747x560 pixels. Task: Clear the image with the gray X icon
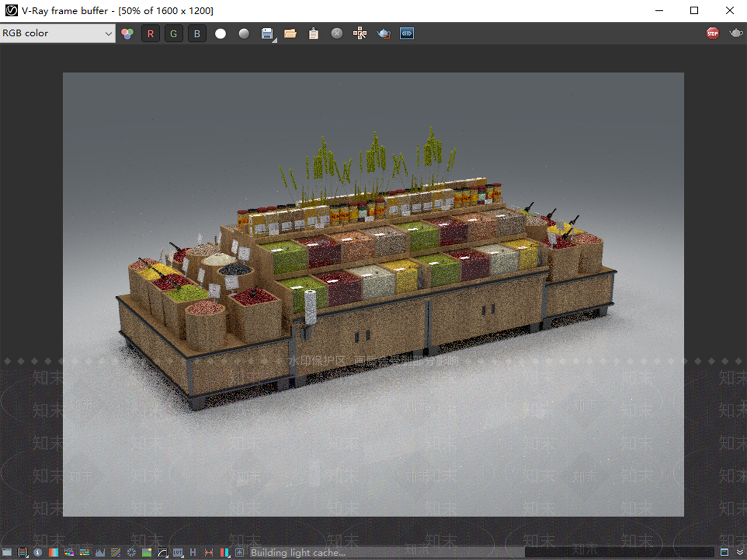[337, 34]
